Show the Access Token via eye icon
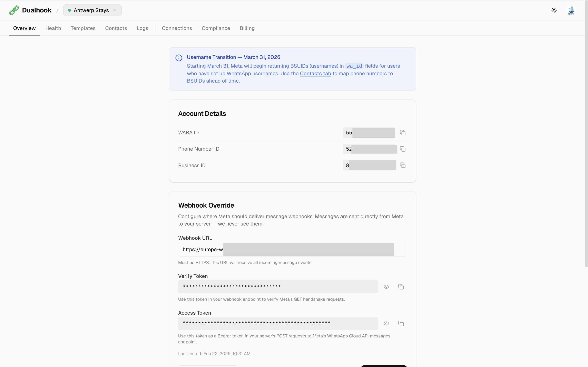Screen dimensions: 588x367 386,324
